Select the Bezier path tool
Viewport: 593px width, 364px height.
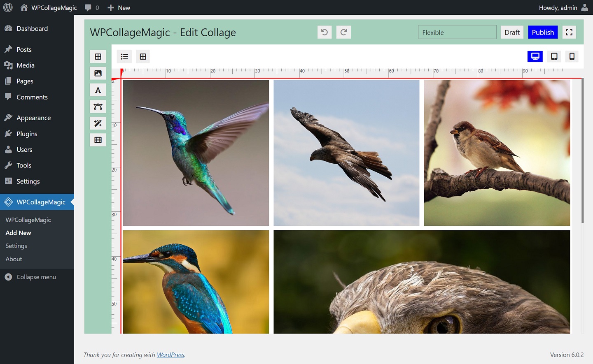click(x=98, y=106)
